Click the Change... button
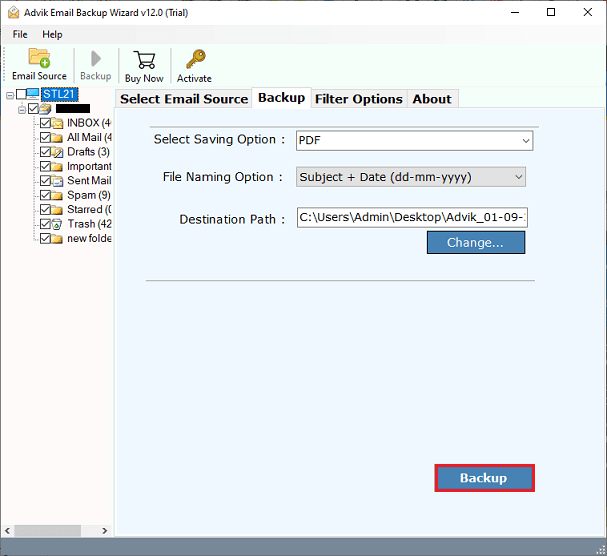The height and width of the screenshot is (556, 607). pos(476,243)
